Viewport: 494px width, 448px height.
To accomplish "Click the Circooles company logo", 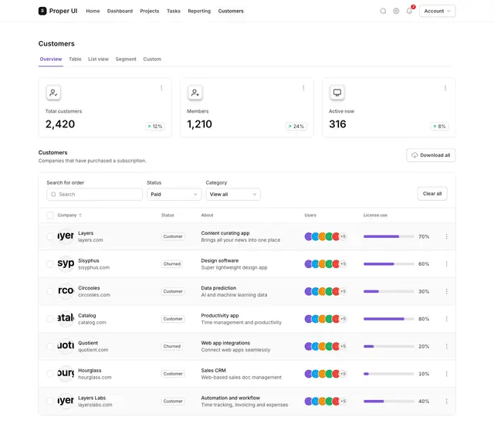I will (66, 291).
